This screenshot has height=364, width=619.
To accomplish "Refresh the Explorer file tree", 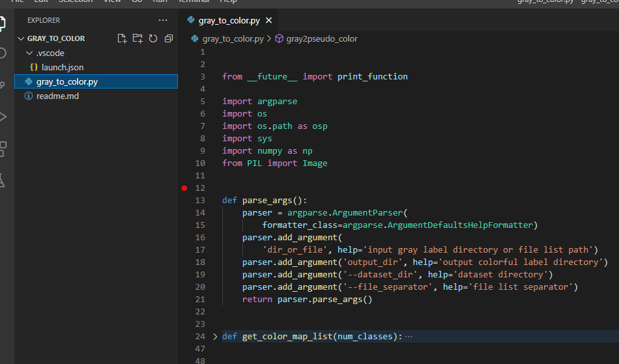I will (153, 38).
